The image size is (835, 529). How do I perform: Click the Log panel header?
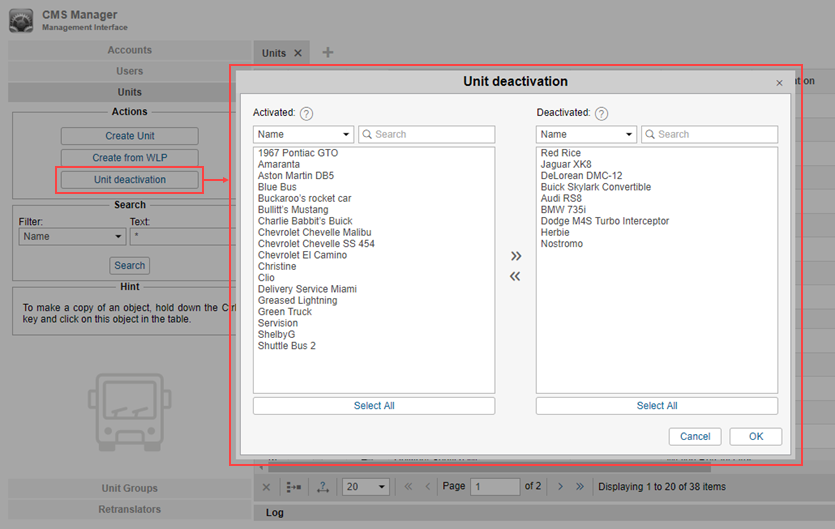(x=544, y=512)
